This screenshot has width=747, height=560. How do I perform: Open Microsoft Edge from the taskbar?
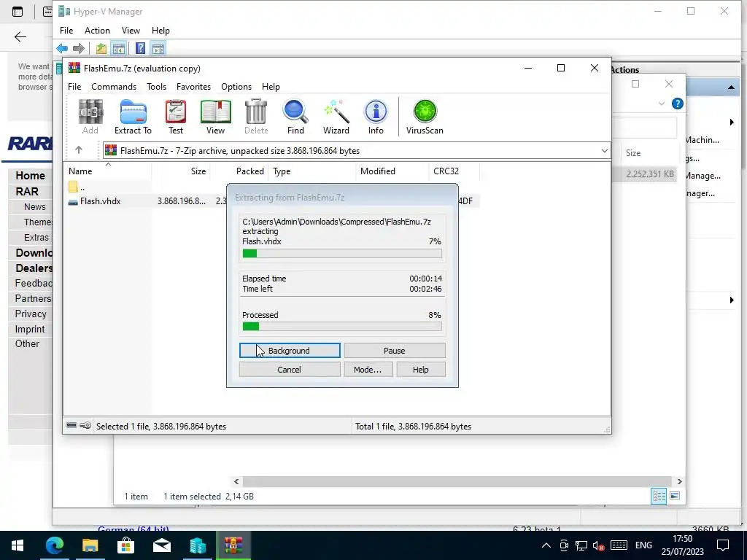54,545
